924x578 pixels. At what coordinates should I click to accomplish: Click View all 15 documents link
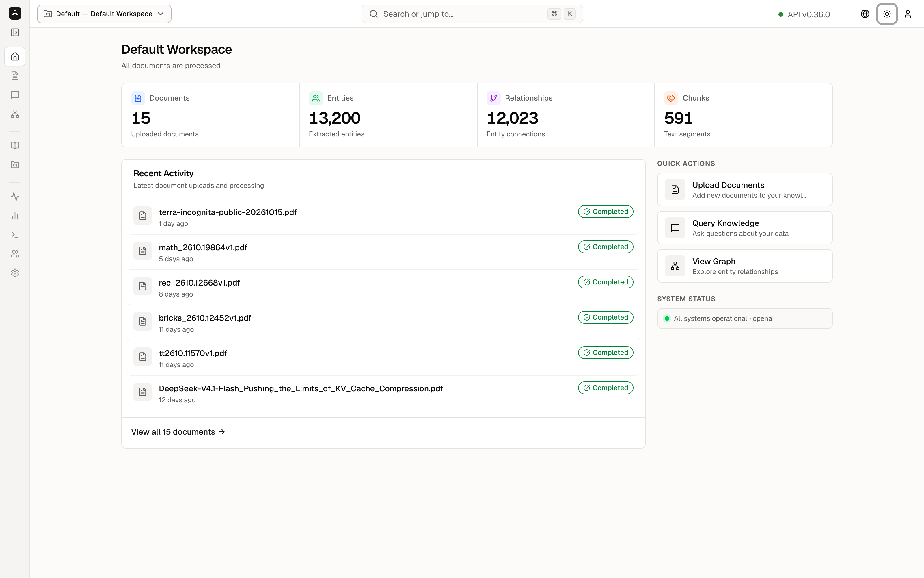[x=178, y=432]
